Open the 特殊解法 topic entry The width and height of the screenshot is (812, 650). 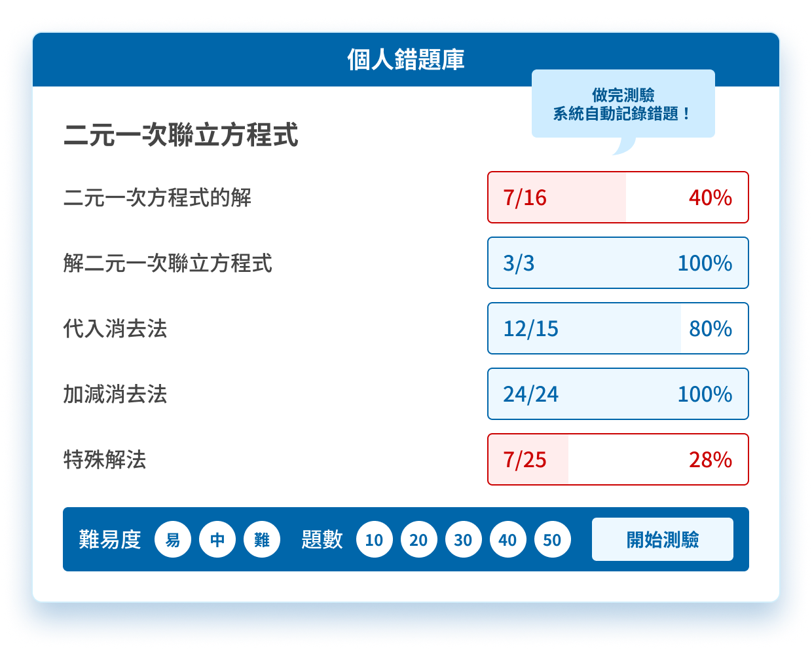tap(105, 460)
